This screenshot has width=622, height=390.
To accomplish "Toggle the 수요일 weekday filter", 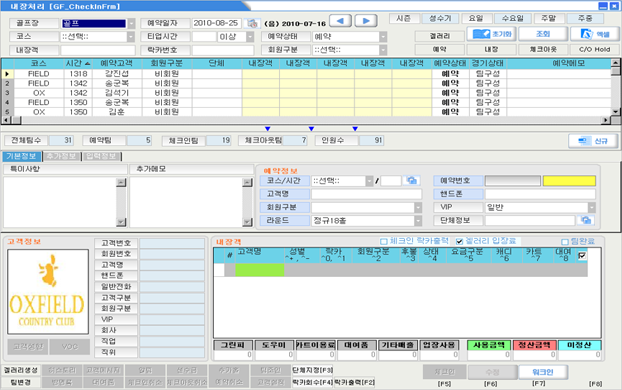I will point(513,19).
